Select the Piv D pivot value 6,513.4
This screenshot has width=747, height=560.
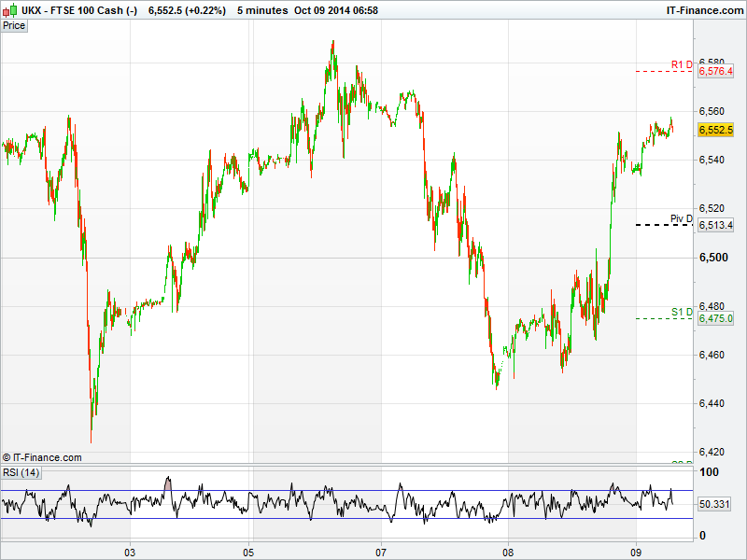(x=716, y=225)
